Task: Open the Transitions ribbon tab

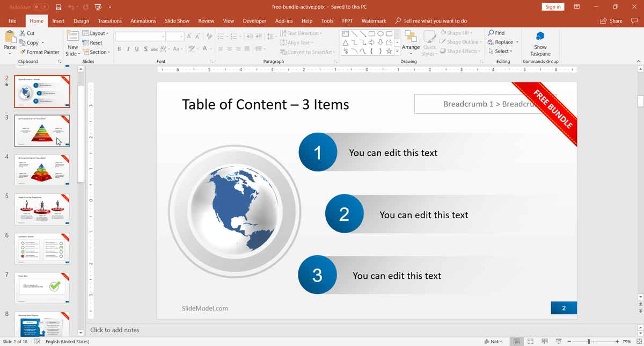Action: coord(109,21)
